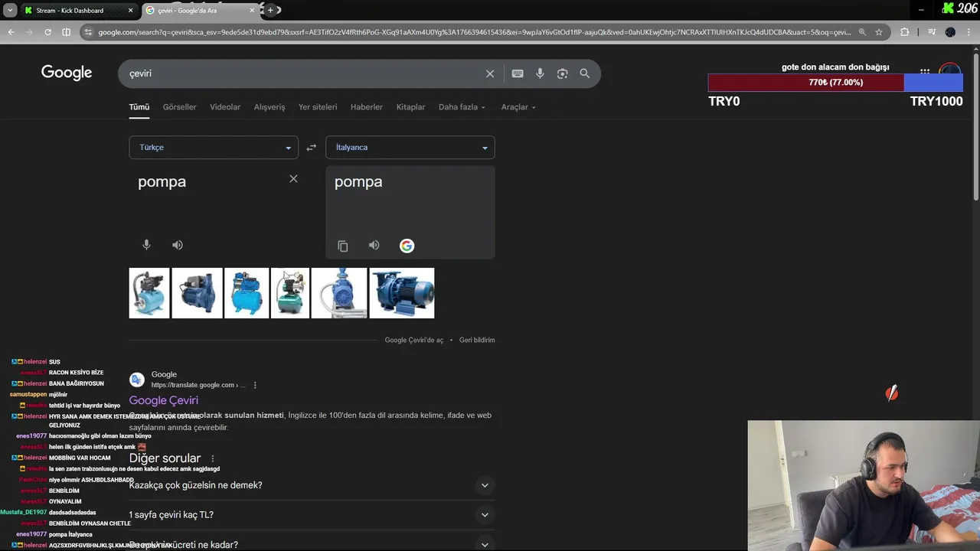Screen dimensions: 980x551
Task: Click the 'Geri bildirim' link
Action: 477,340
